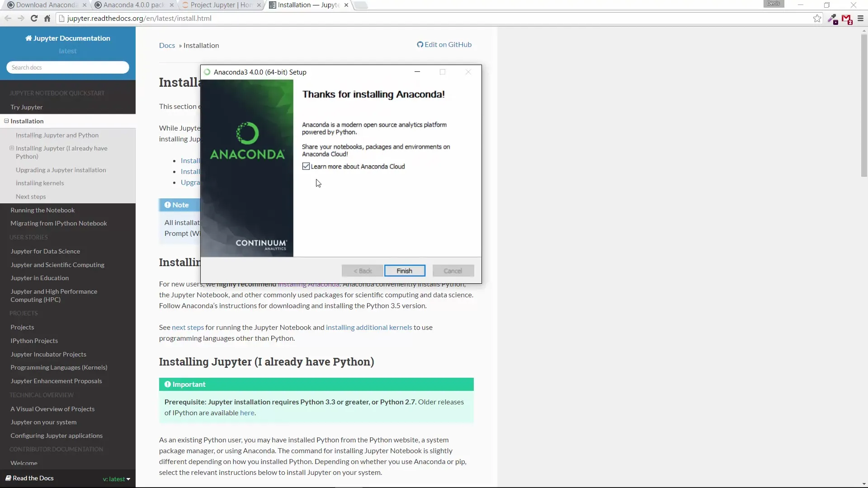868x488 pixels.
Task: Open Jupyter for Data Science
Action: (x=45, y=251)
